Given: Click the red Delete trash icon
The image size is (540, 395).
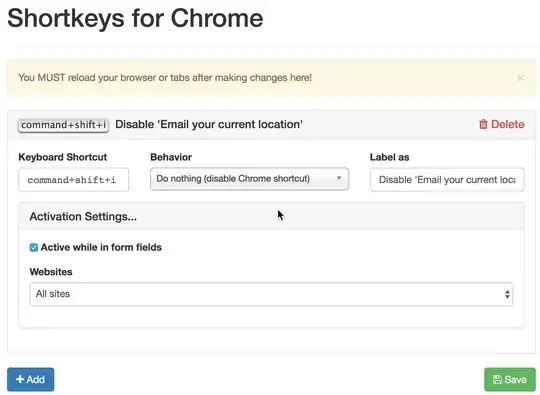Looking at the screenshot, I should tap(483, 124).
